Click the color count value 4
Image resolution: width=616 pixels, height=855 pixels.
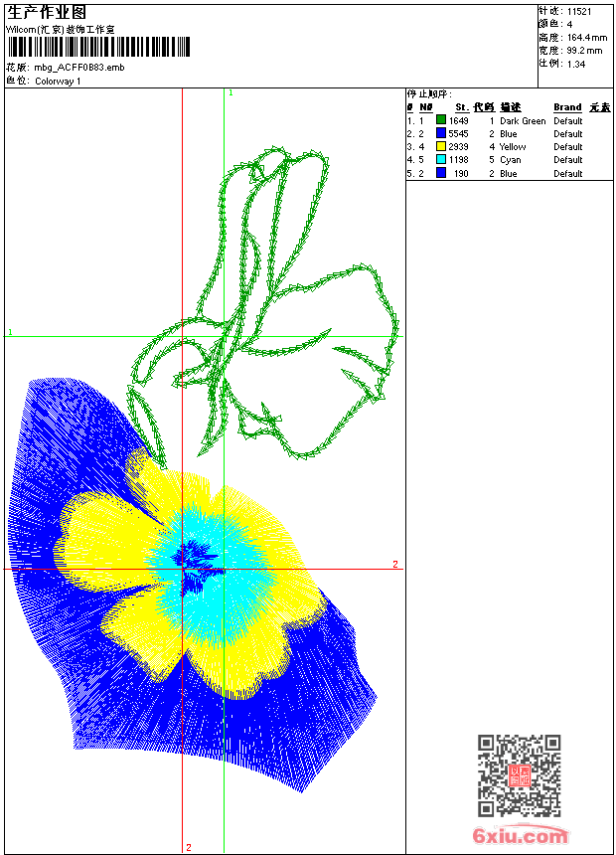pyautogui.click(x=569, y=25)
